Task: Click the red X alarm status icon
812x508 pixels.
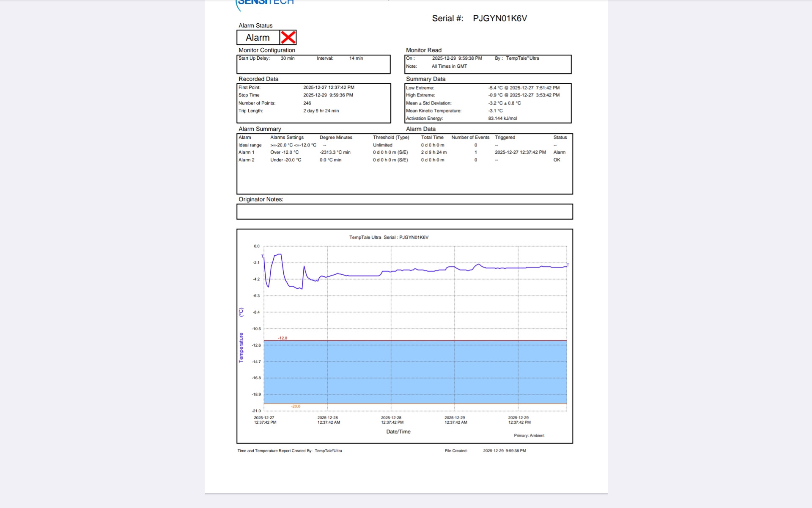Action: tap(288, 37)
